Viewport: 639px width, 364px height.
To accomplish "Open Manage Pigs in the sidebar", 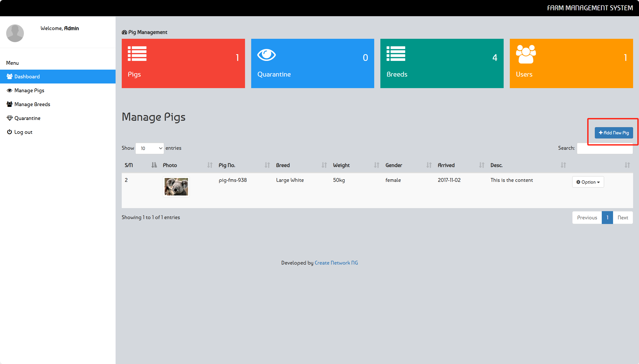I will pos(58,90).
